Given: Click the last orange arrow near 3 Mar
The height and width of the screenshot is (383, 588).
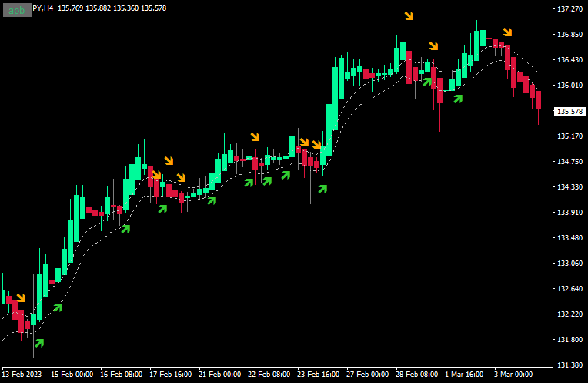Looking at the screenshot, I should (507, 32).
